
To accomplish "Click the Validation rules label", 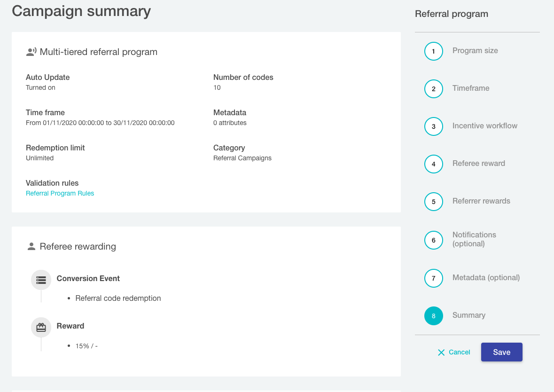I will [52, 183].
